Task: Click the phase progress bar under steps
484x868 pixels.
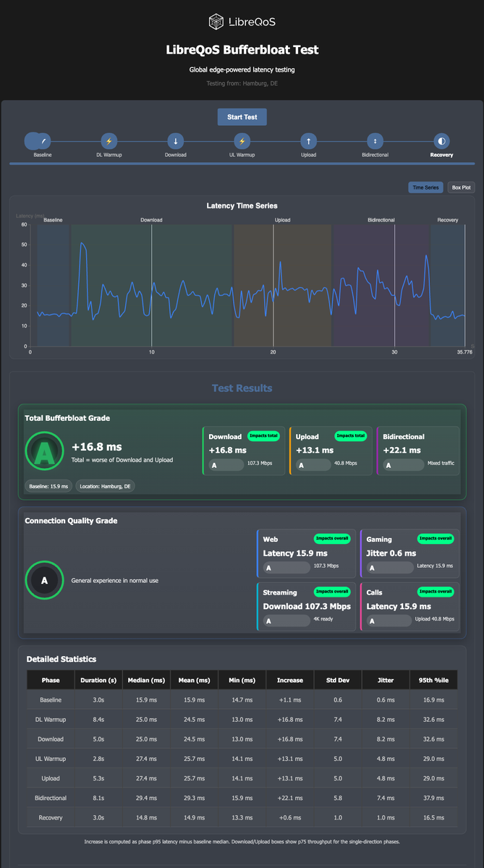Action: point(242,163)
